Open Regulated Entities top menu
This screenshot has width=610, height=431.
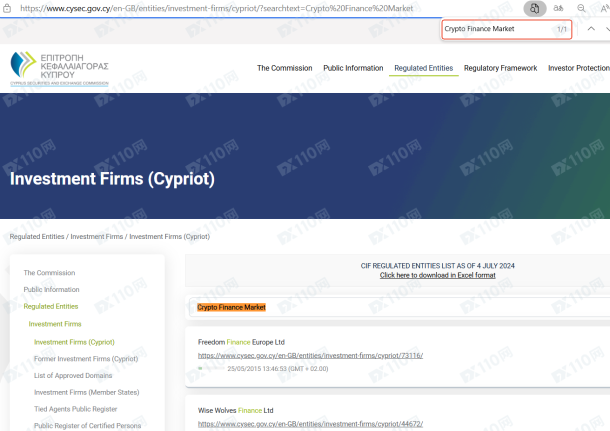click(423, 68)
